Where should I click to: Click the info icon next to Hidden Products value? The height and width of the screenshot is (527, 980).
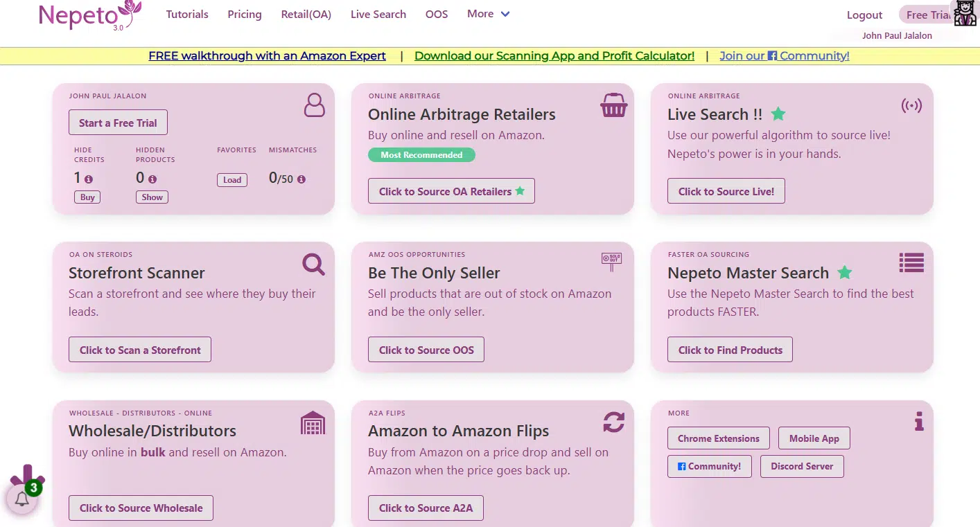(152, 179)
